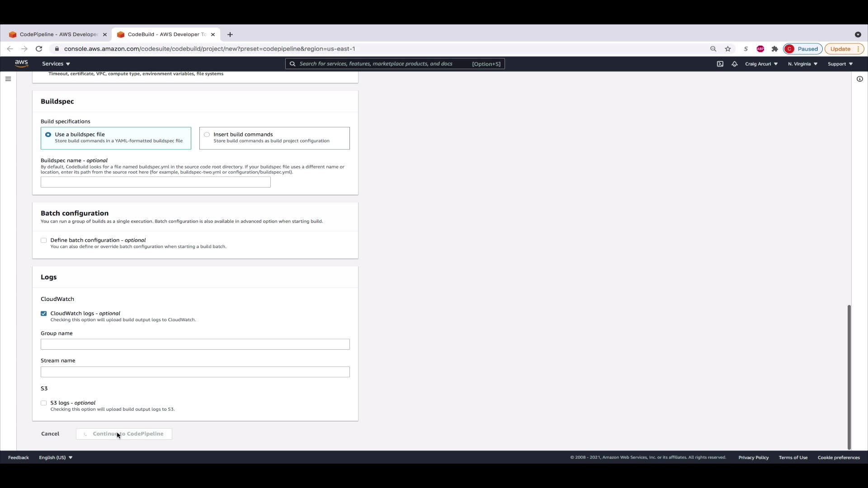Select the Insert build commands radio option

[x=207, y=135]
